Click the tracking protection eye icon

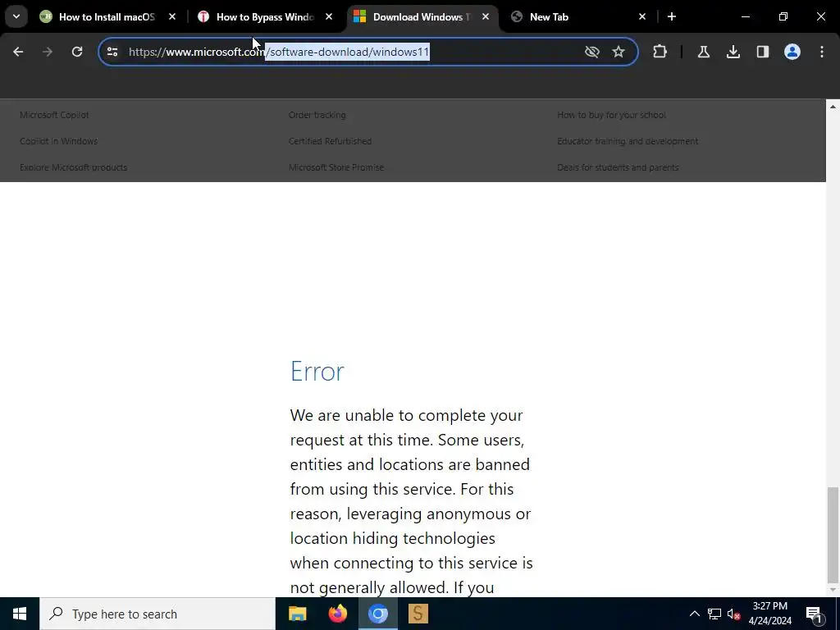pos(592,52)
